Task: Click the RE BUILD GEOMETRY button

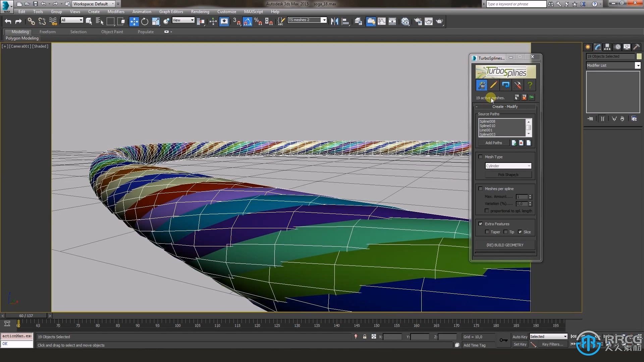Action: pyautogui.click(x=505, y=244)
